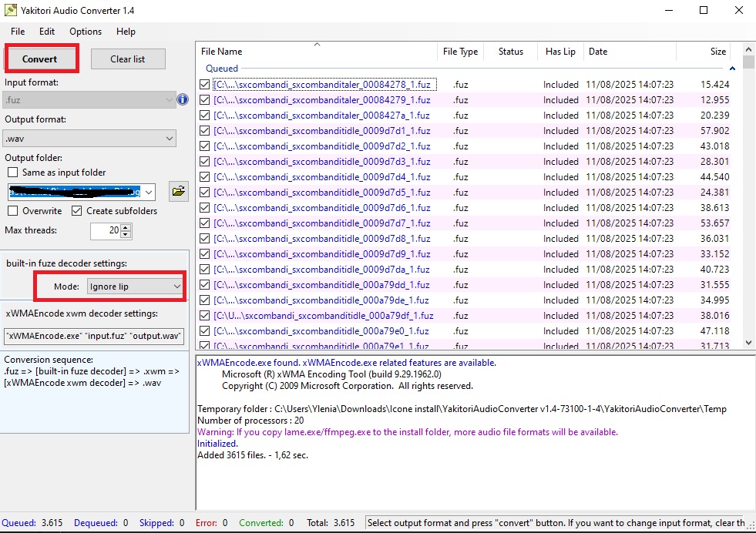
Task: Collapse the Queued group chevron
Action: 732,69
